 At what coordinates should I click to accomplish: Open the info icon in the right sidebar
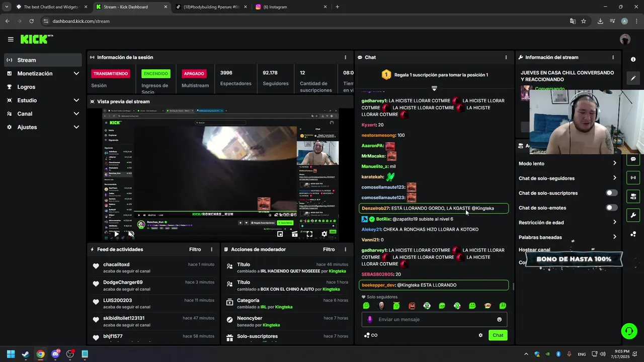click(633, 59)
